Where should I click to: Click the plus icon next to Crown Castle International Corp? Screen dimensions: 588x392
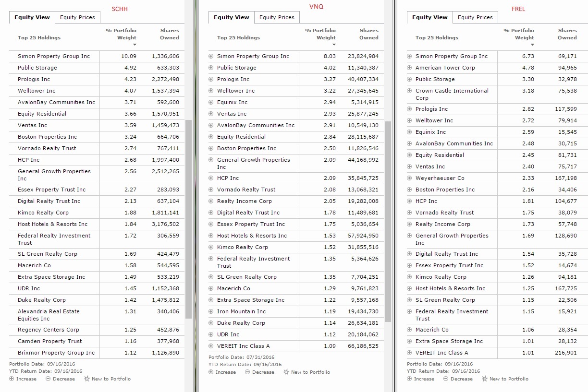coord(409,91)
